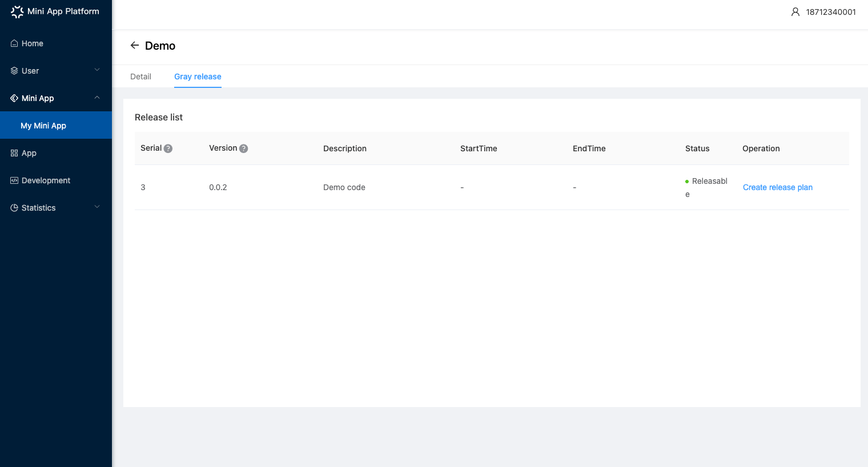Click the Statistics pie chart icon
The image size is (868, 467).
(x=14, y=208)
